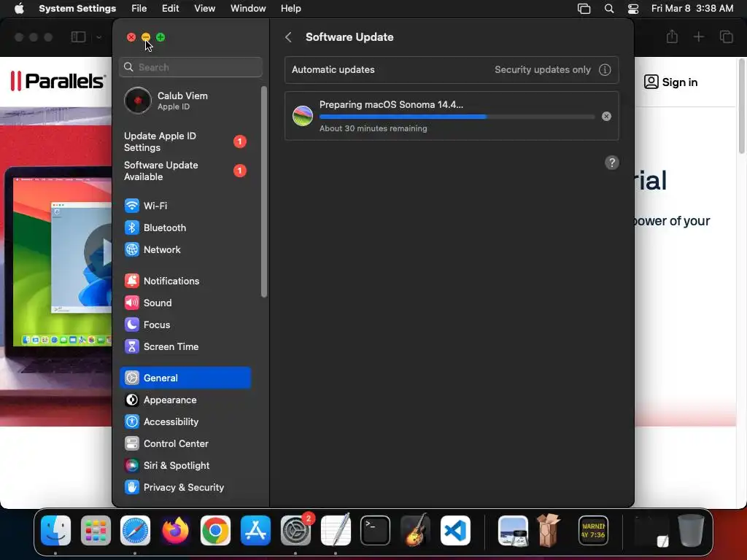The image size is (747, 560).
Task: Click the settings sidebar scrollbar
Action: tap(264, 192)
